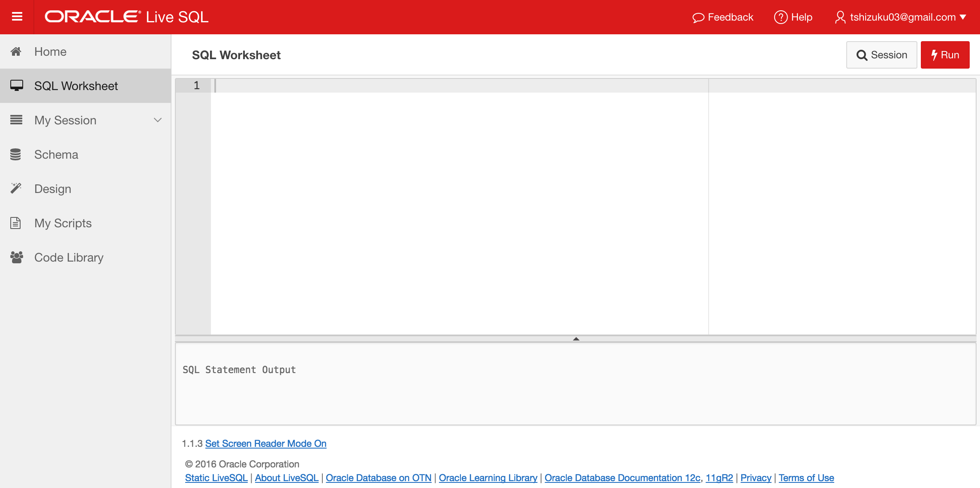Go to SQL Worksheet in sidebar menu
Image resolution: width=980 pixels, height=488 pixels.
76,86
